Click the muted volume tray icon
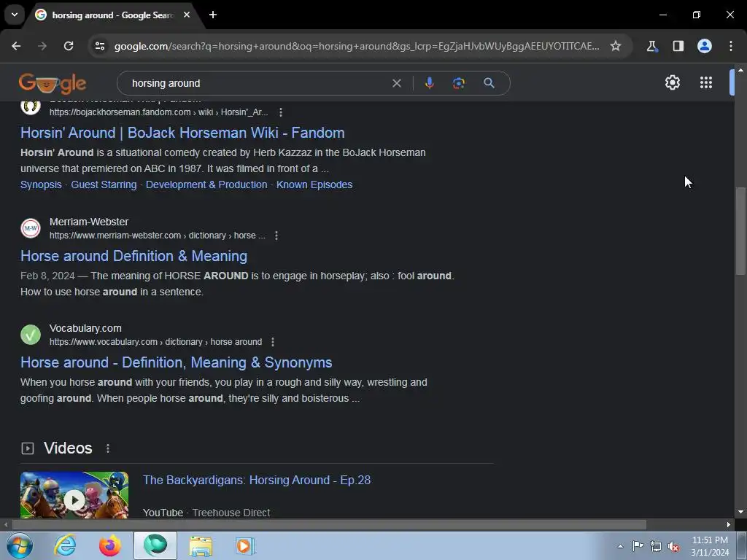 tap(673, 546)
